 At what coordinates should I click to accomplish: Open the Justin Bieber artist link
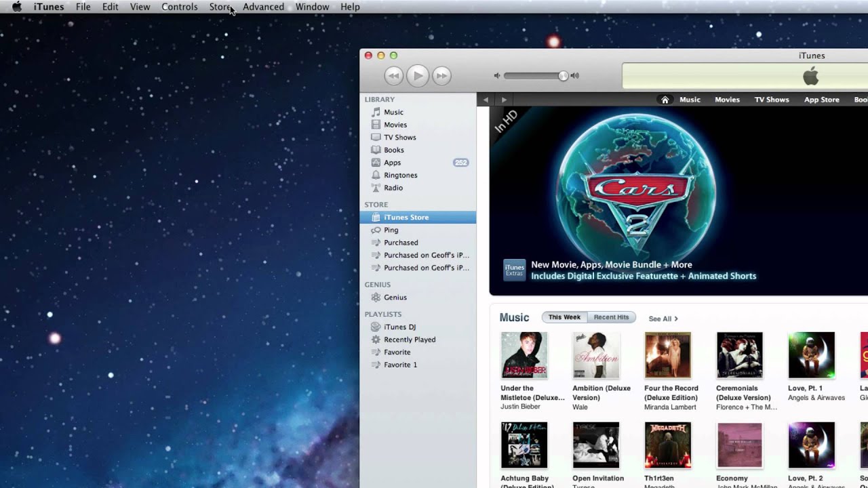(x=521, y=407)
